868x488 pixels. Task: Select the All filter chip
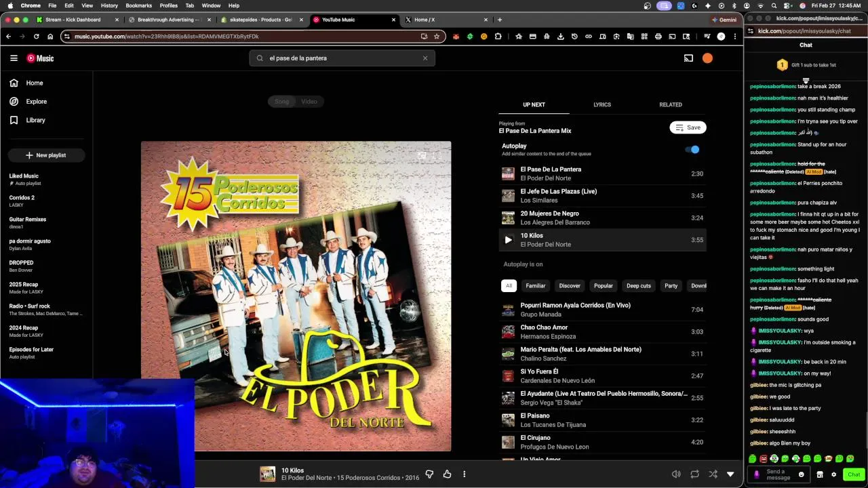[x=509, y=285]
